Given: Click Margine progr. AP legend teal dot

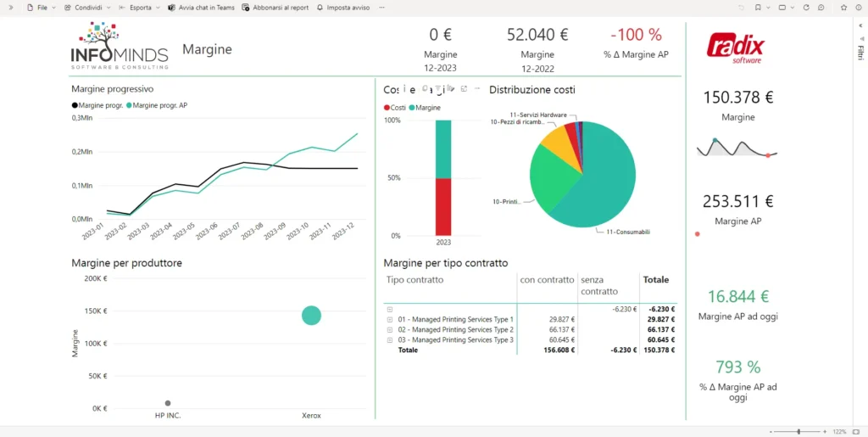Looking at the screenshot, I should point(129,105).
